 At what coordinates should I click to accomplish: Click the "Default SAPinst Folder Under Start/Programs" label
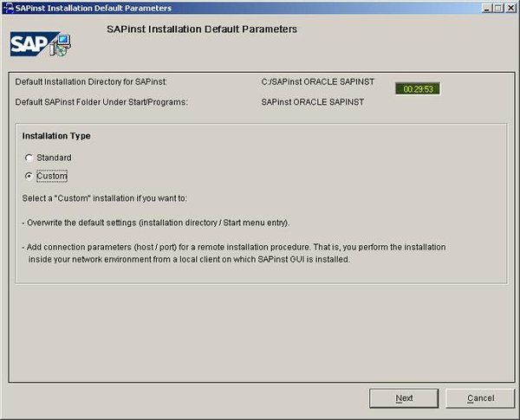[x=102, y=102]
